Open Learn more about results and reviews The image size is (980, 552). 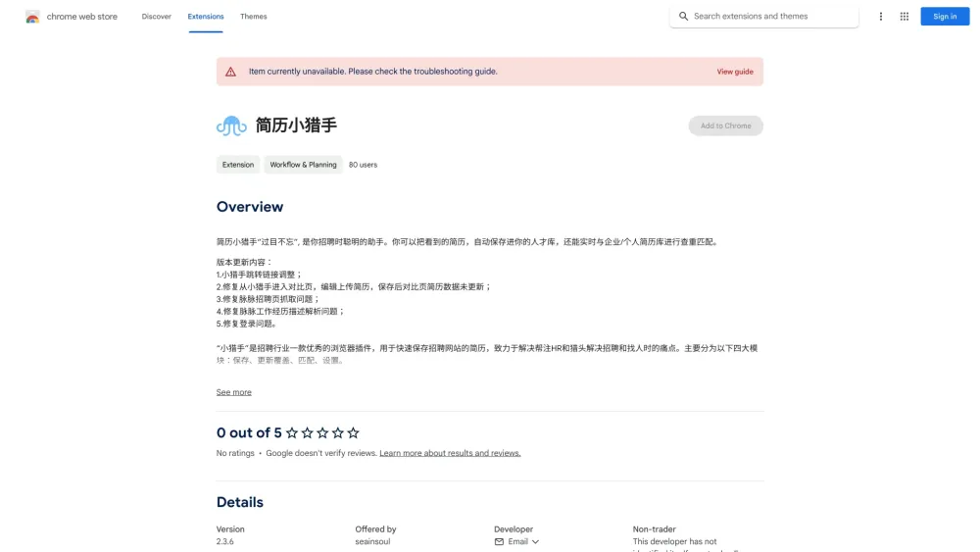[x=450, y=453]
